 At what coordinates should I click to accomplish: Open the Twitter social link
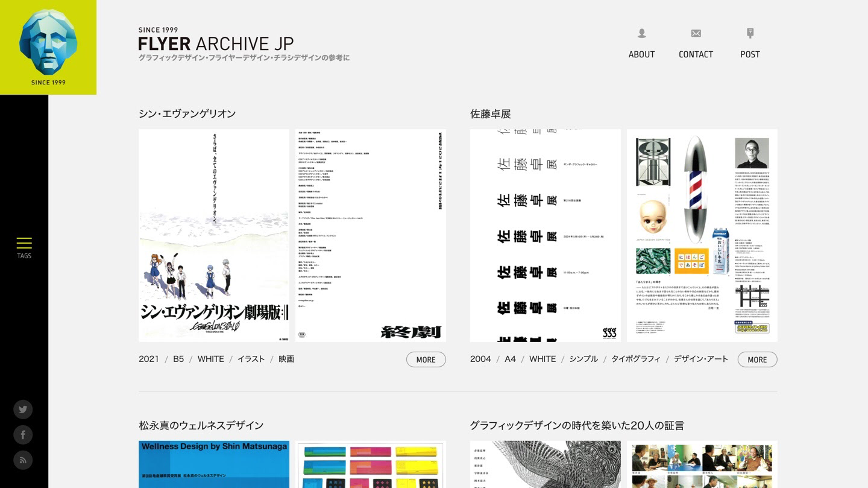[x=23, y=410]
